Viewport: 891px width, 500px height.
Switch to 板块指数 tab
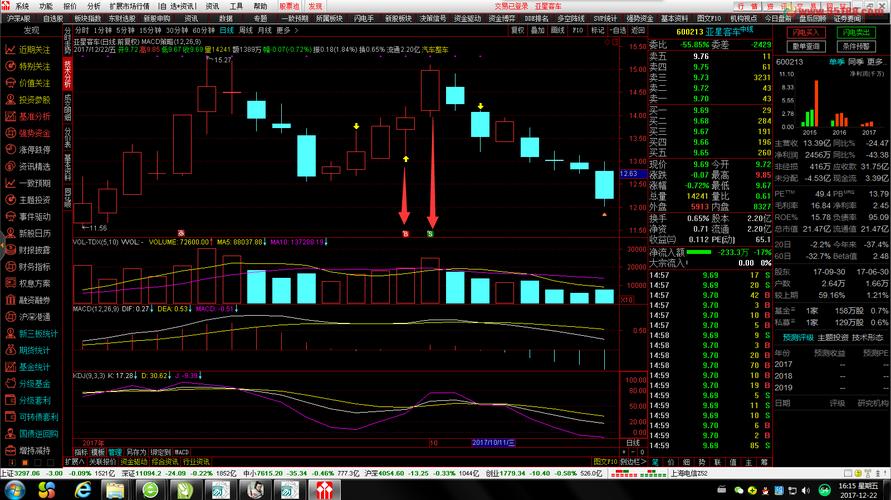coord(88,19)
